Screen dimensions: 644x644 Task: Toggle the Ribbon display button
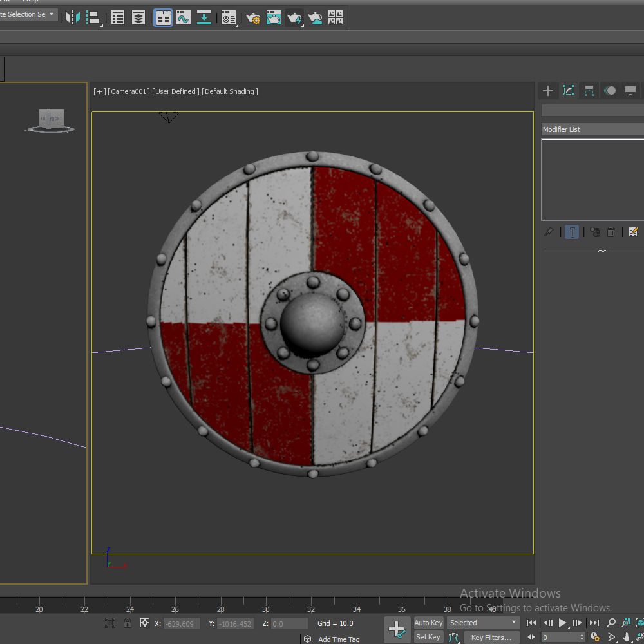pyautogui.click(x=163, y=17)
